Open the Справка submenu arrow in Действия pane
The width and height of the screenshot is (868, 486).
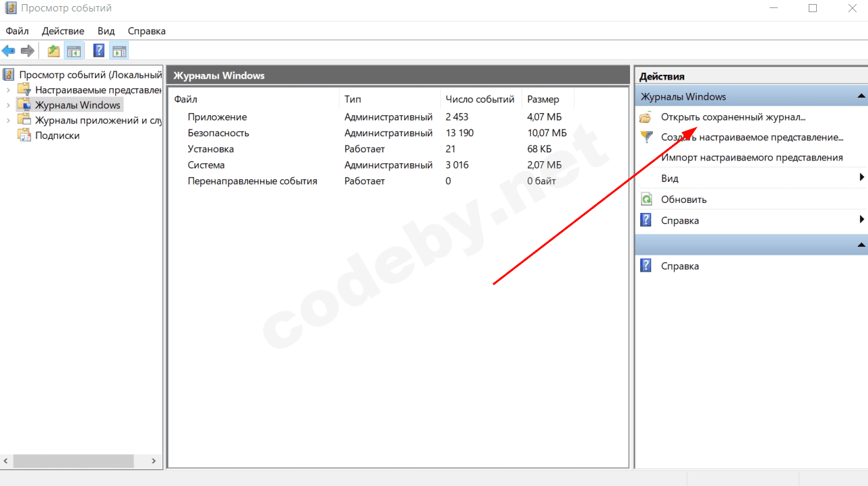coord(862,220)
